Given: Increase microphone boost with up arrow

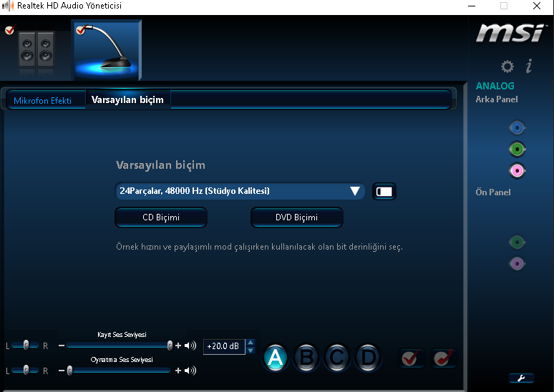Looking at the screenshot, I should [251, 343].
